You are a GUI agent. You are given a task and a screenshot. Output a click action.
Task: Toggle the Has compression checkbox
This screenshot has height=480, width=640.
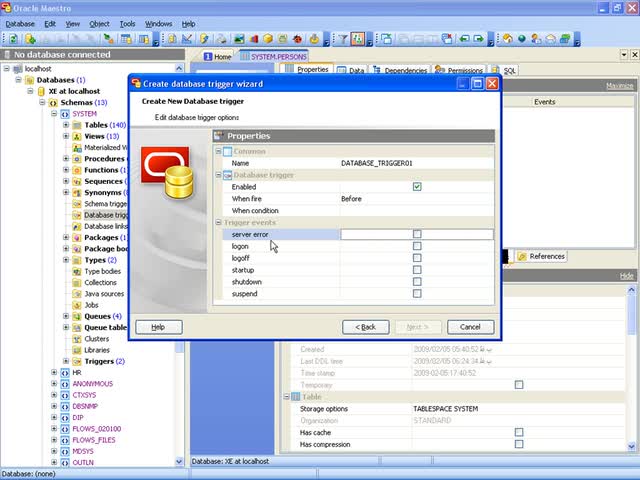(519, 444)
